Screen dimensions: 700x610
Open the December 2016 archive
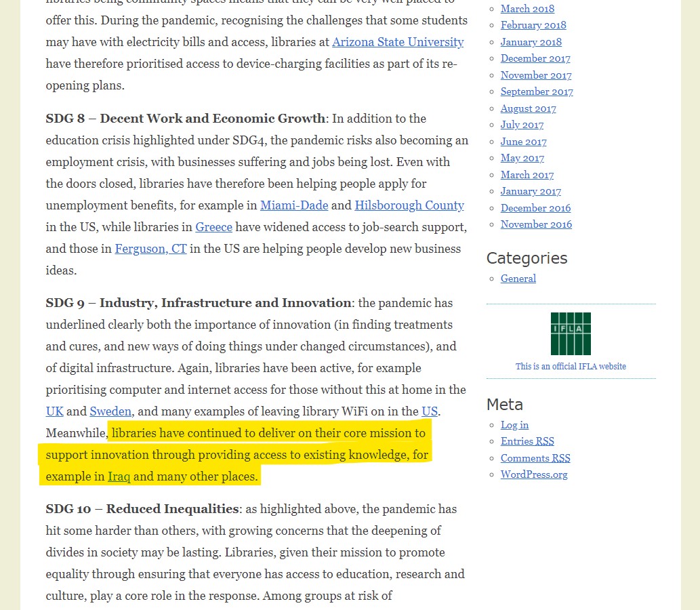536,207
